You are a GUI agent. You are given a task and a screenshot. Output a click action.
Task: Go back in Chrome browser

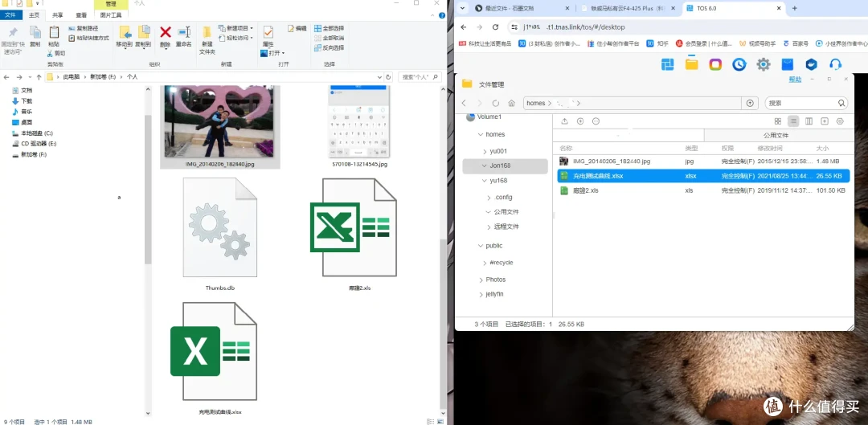pos(464,27)
